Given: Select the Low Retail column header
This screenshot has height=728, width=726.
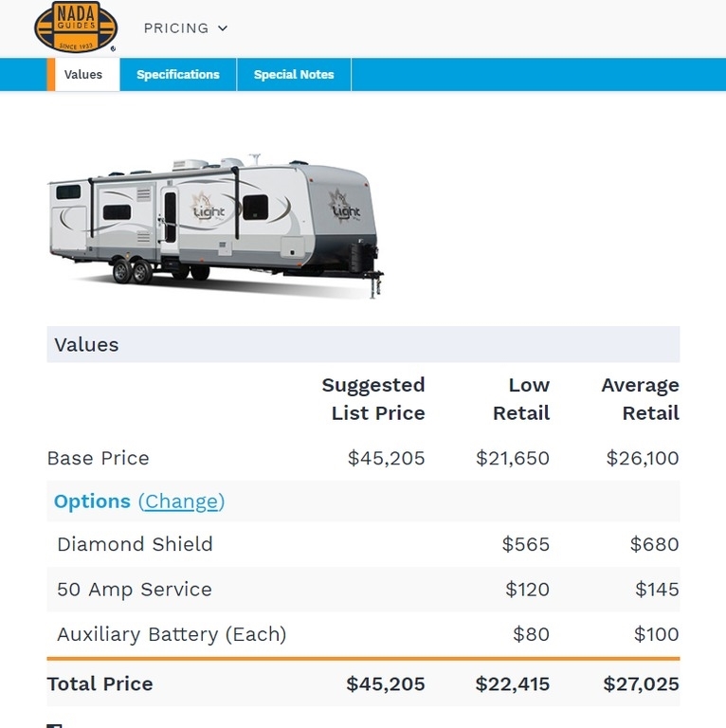Looking at the screenshot, I should [521, 399].
